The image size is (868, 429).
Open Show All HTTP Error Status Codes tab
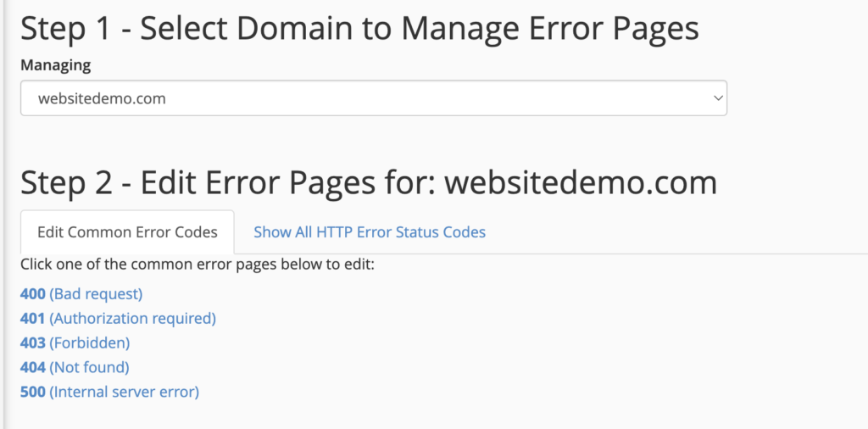click(x=370, y=231)
